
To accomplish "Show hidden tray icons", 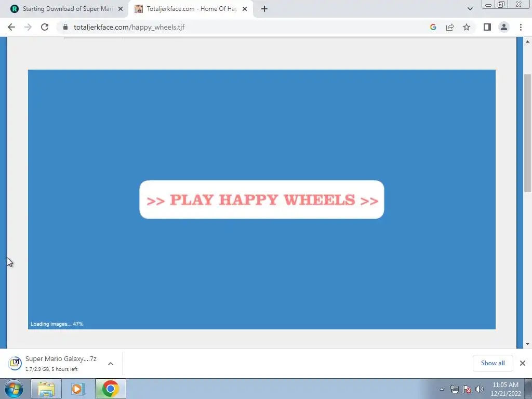I will (x=442, y=389).
